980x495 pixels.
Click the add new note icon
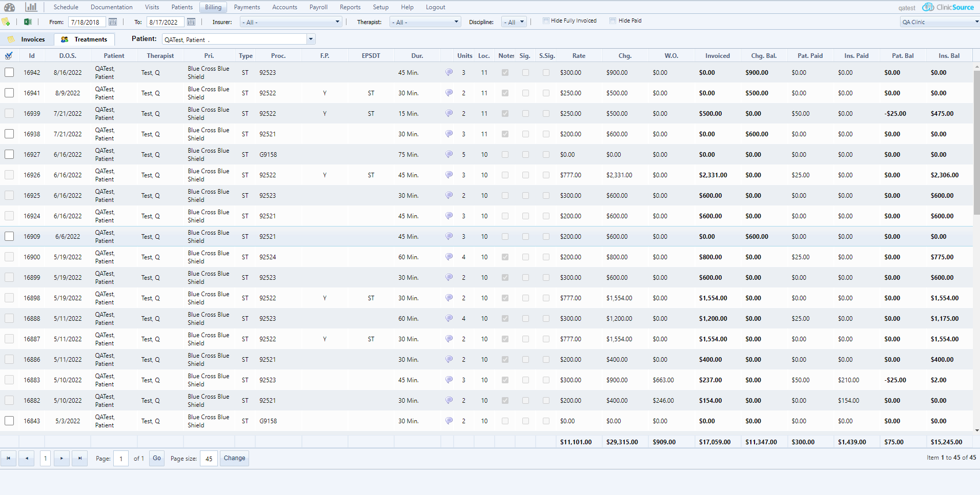tap(6, 22)
